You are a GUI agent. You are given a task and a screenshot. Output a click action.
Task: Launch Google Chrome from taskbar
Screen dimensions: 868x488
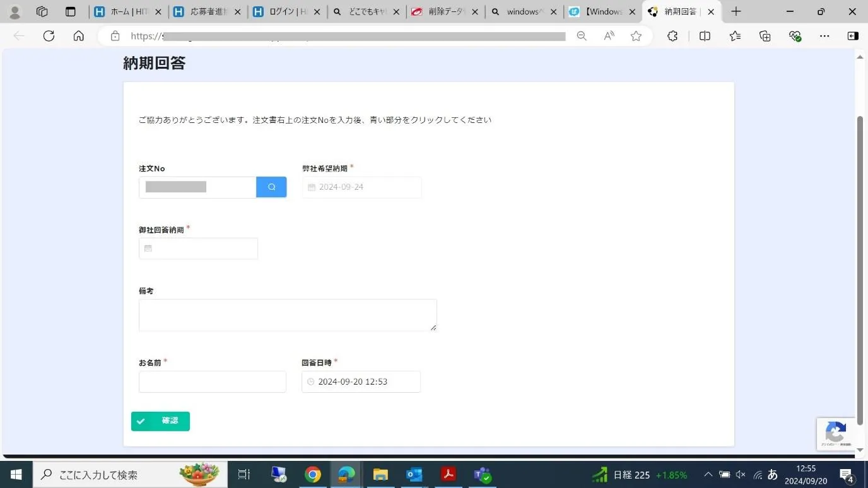pos(312,474)
